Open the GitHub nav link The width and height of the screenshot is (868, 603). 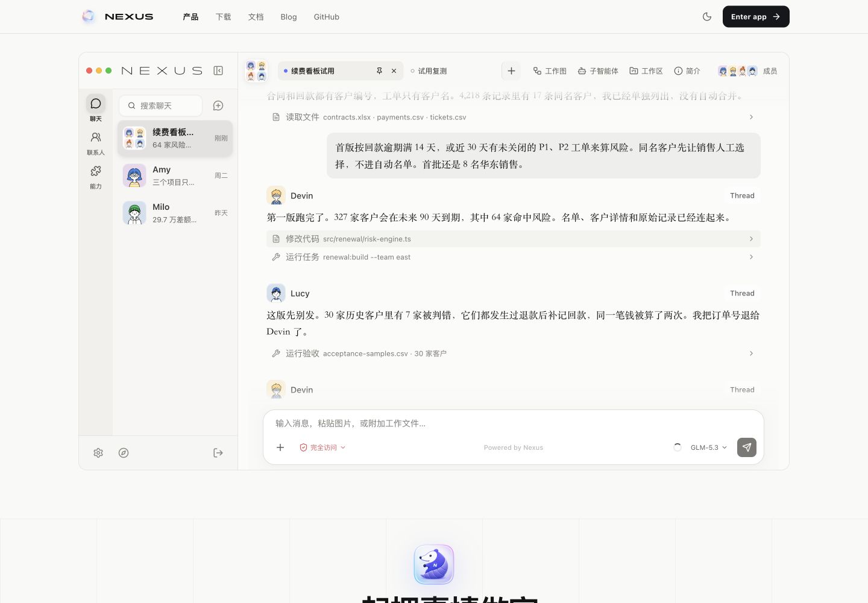click(x=327, y=17)
